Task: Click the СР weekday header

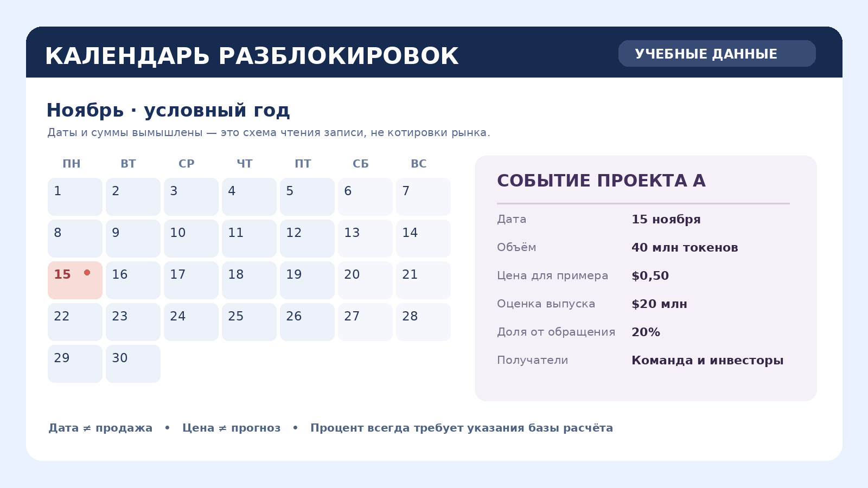Action: coord(187,164)
